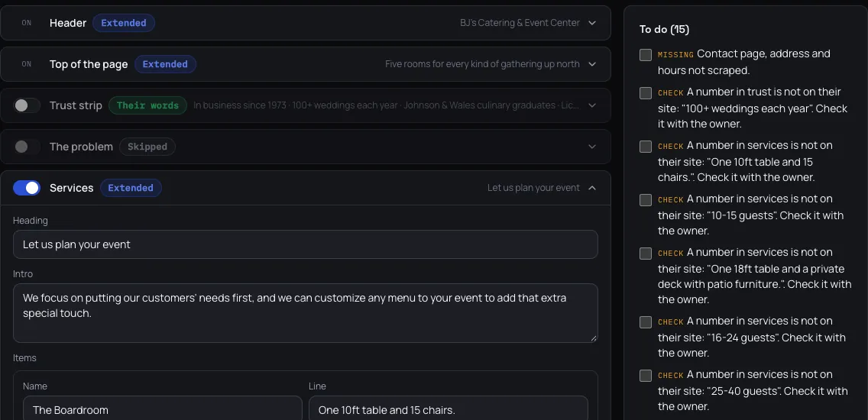Tick the "One 18ft table" to-do checkbox
Screen dimensions: 868x420
(x=646, y=254)
